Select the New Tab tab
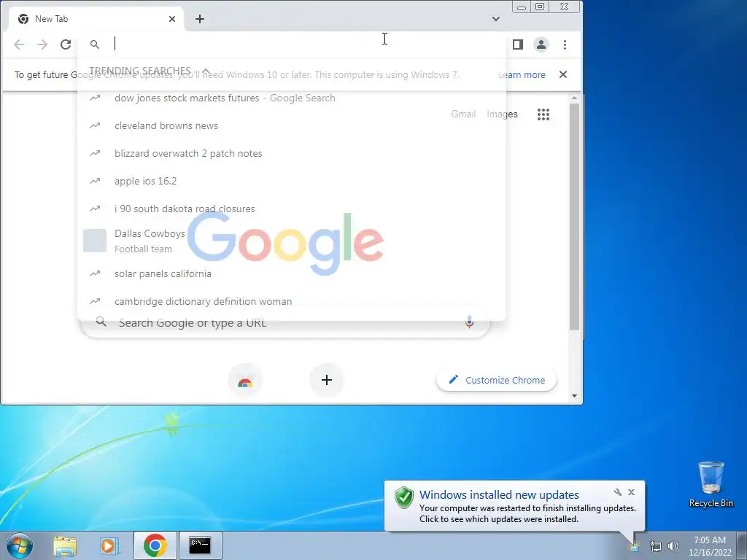Viewport: 747px width, 560px height. point(96,19)
